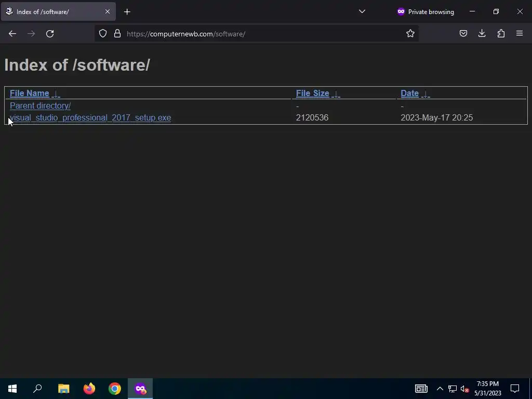This screenshot has width=532, height=399.
Task: Focus the URL address bar
Action: [x=258, y=34]
